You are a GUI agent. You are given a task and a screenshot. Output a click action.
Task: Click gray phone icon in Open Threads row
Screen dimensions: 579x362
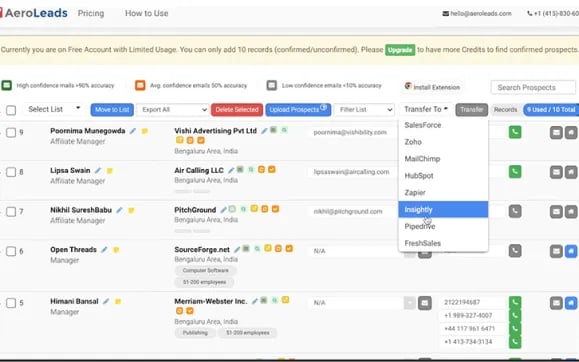[x=515, y=251]
